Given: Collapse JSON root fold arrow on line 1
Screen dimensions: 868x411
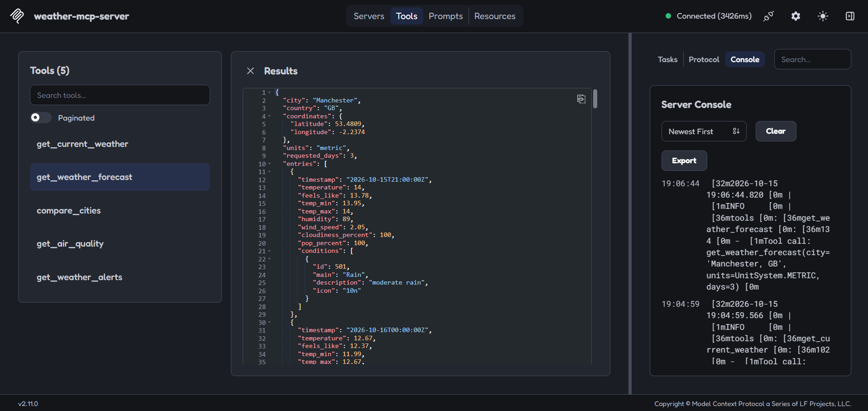Looking at the screenshot, I should [269, 92].
